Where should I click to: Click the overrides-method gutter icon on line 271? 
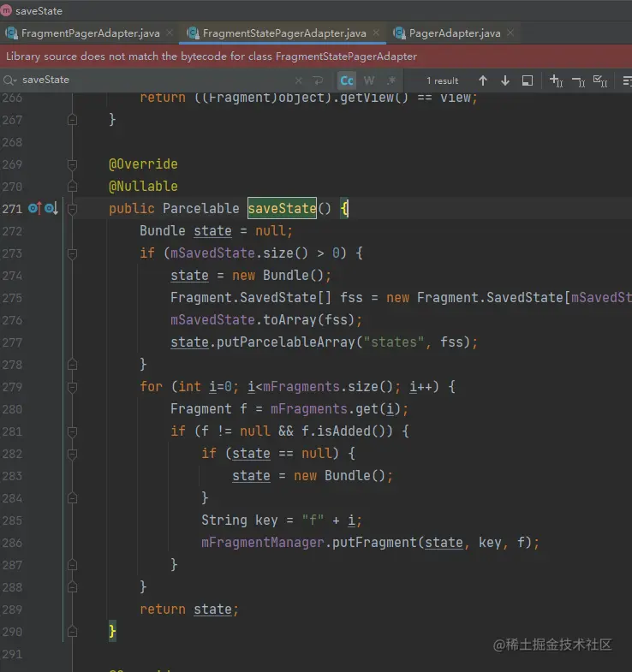35,209
